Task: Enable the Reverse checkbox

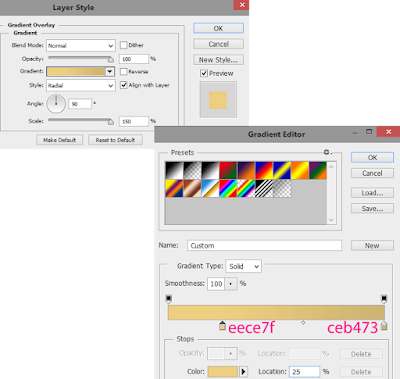Action: coord(124,71)
